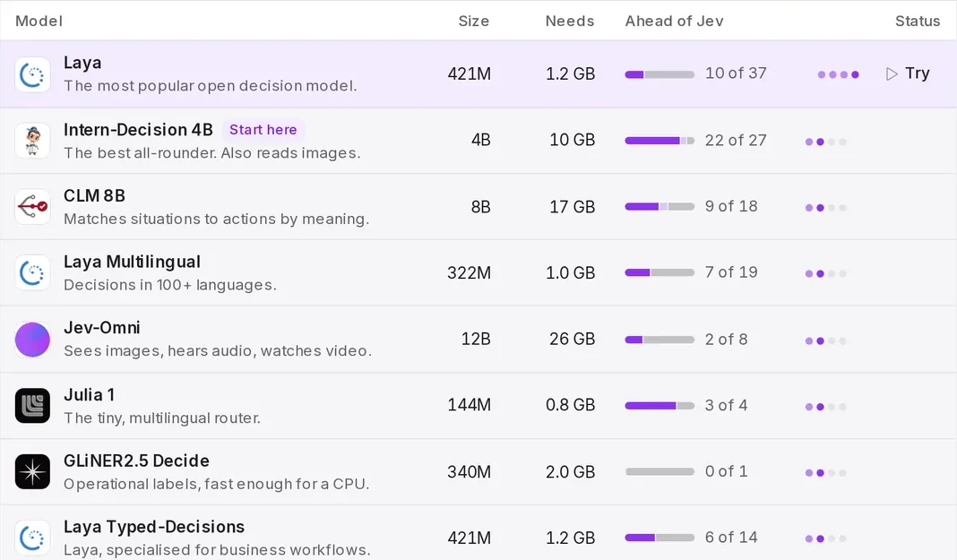Click the 2.0 GB needs value
The height and width of the screenshot is (560, 957).
[x=570, y=471]
